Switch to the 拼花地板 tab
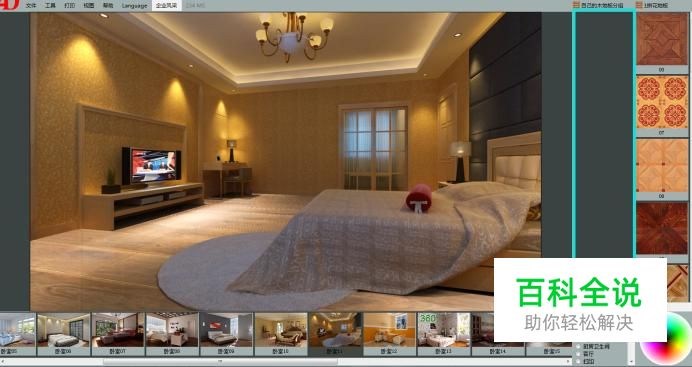The height and width of the screenshot is (367, 692). pos(657,5)
